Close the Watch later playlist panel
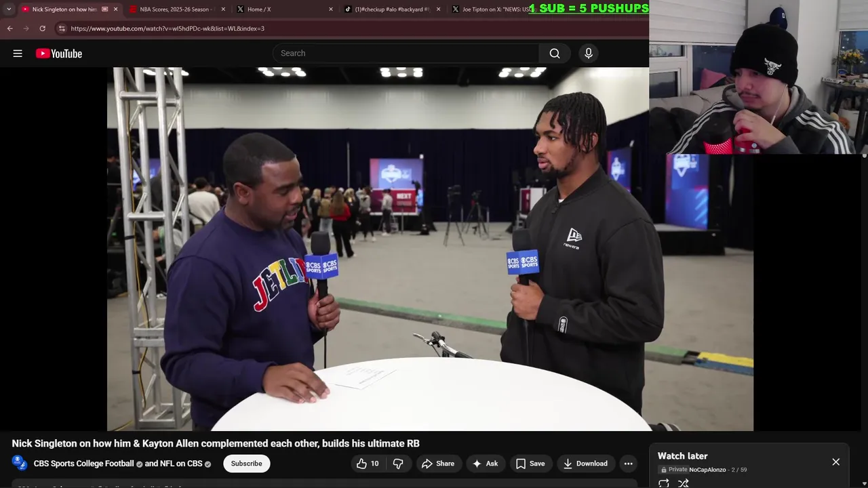This screenshot has width=868, height=488. pyautogui.click(x=835, y=462)
